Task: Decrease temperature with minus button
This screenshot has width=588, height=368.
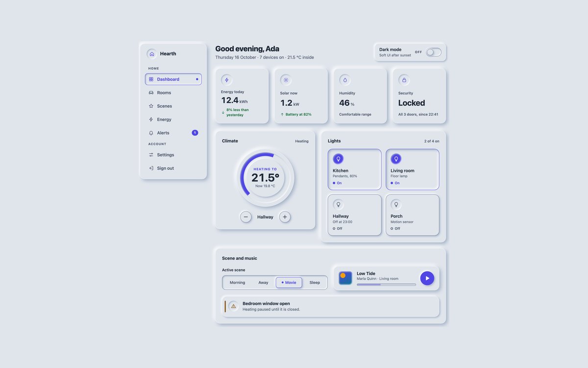Action: click(x=246, y=217)
